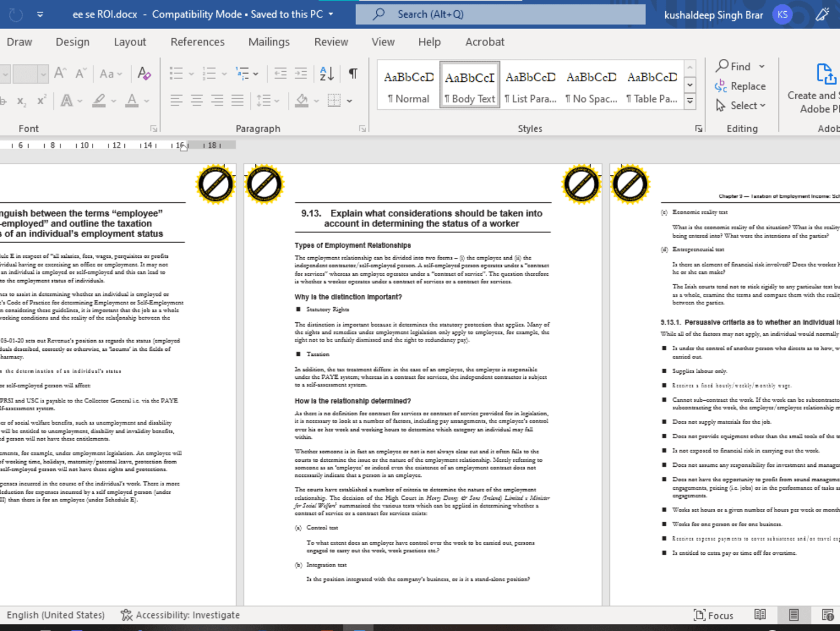Open the References ribbon tab

pyautogui.click(x=197, y=42)
